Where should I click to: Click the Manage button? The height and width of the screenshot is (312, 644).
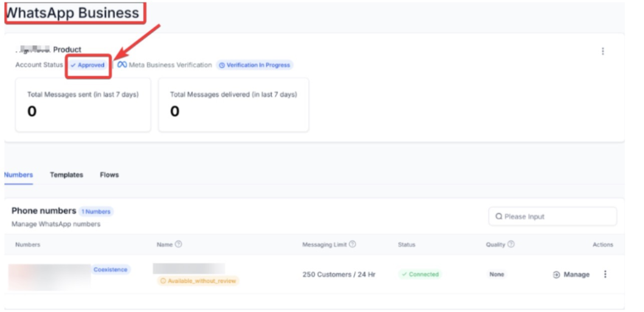point(576,275)
